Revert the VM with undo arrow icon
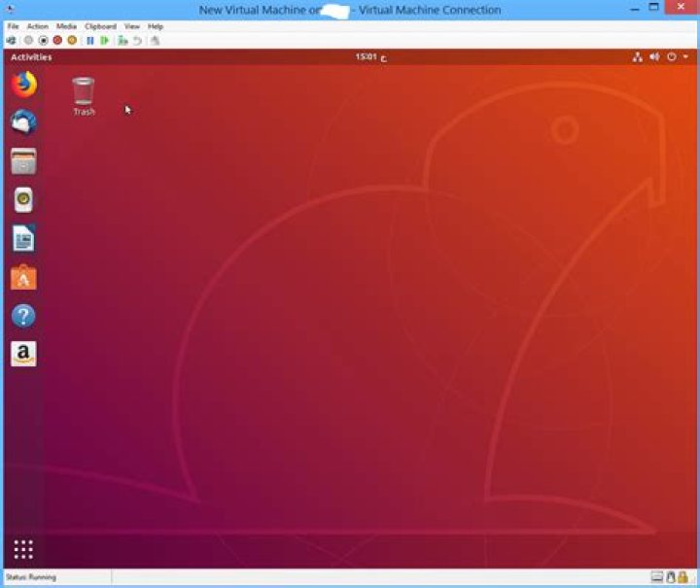Image resolution: width=700 pixels, height=588 pixels. (x=137, y=41)
